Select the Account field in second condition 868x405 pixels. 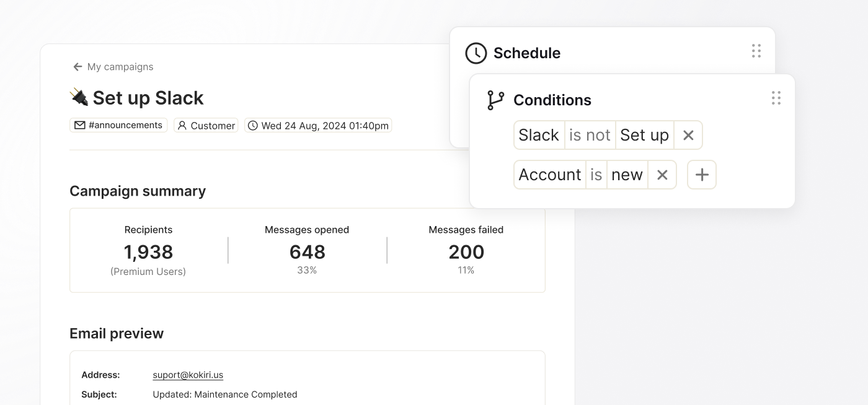(x=550, y=175)
